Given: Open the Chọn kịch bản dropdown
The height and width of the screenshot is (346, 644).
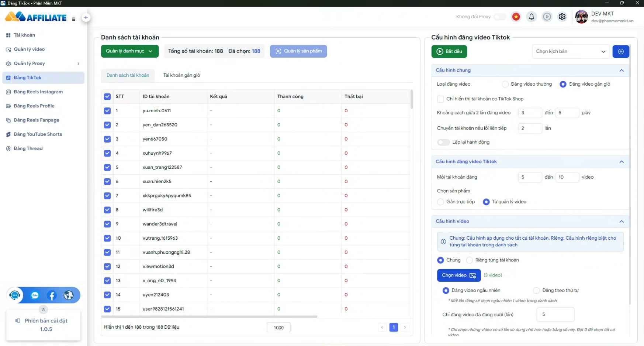Looking at the screenshot, I should [570, 51].
